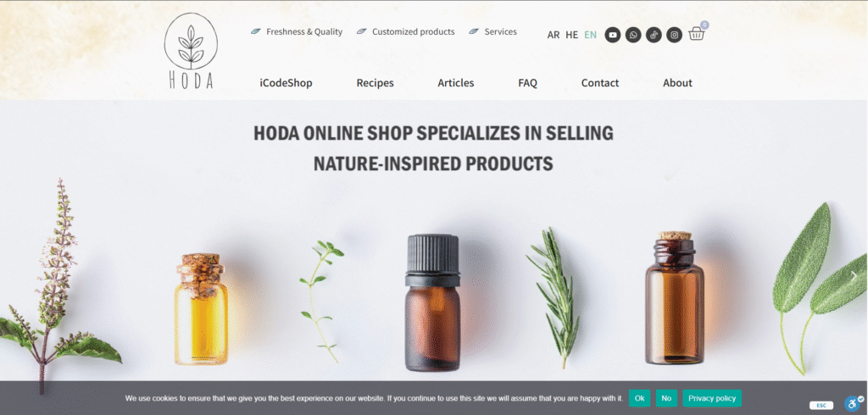Select English (EN) language option
The height and width of the screenshot is (415, 868).
(x=591, y=35)
